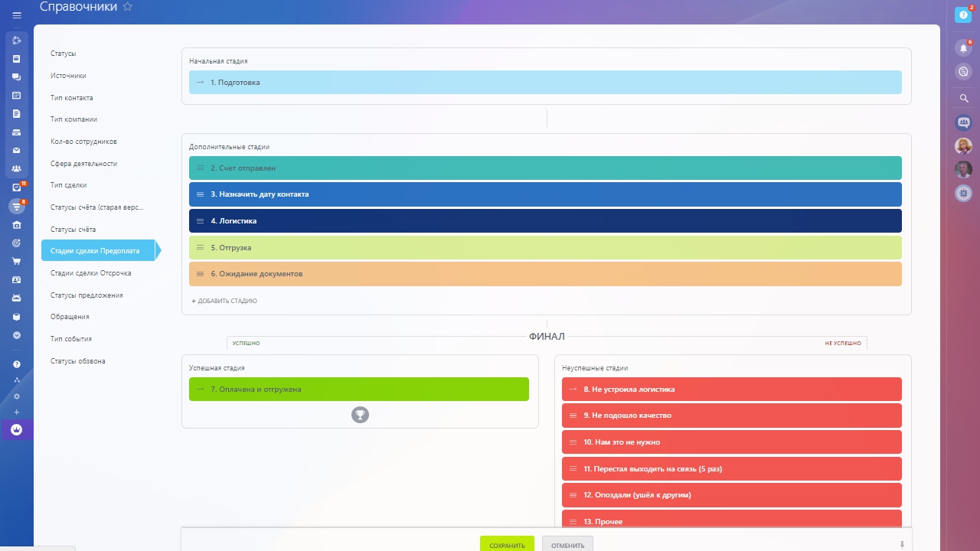980x551 pixels.
Task: Expand the down-chevron more item in left sidebar
Action: [17, 335]
